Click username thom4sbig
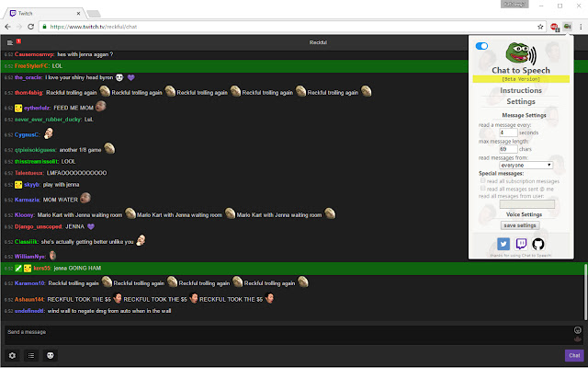 click(x=28, y=92)
